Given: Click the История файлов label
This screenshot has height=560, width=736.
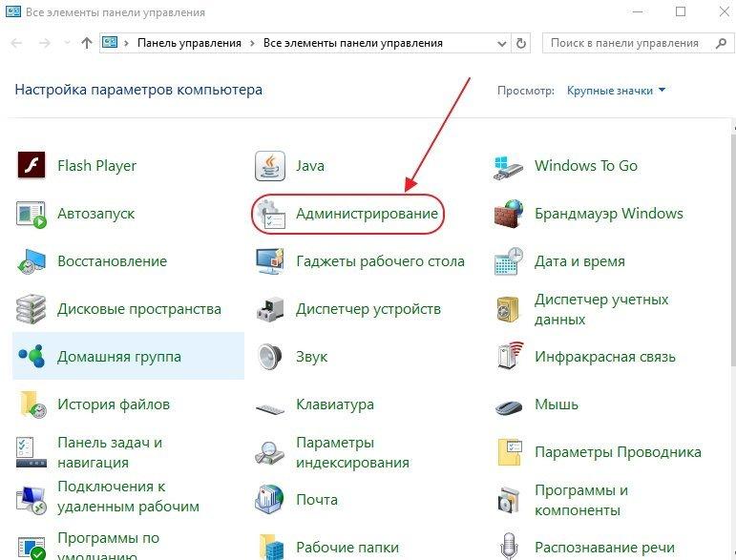Looking at the screenshot, I should (x=114, y=404).
